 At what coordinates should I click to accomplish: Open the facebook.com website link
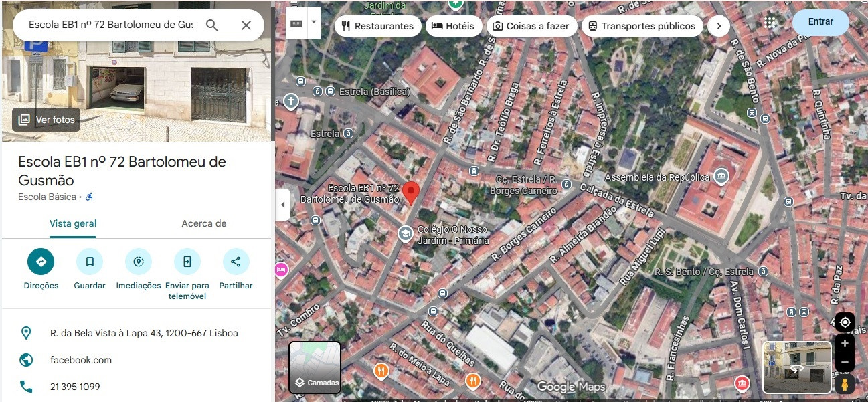pos(81,360)
